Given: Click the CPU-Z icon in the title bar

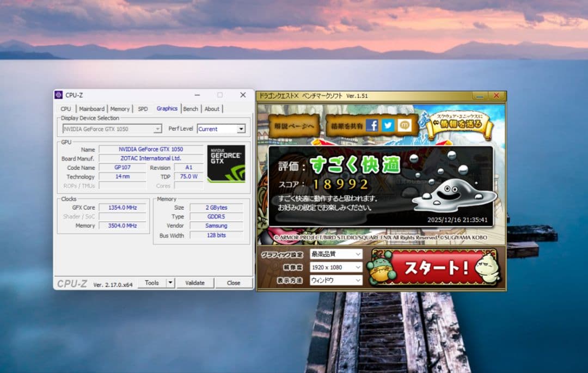Looking at the screenshot, I should coord(59,95).
